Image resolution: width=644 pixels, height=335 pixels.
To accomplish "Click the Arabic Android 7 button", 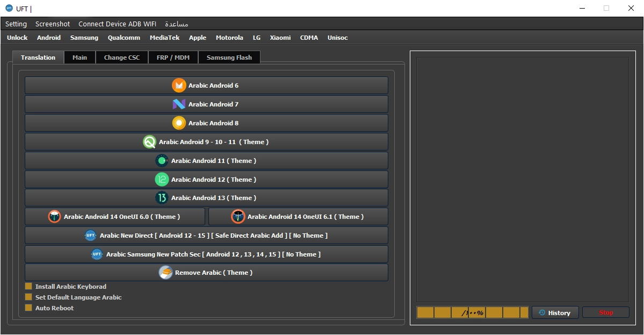I will tap(207, 104).
